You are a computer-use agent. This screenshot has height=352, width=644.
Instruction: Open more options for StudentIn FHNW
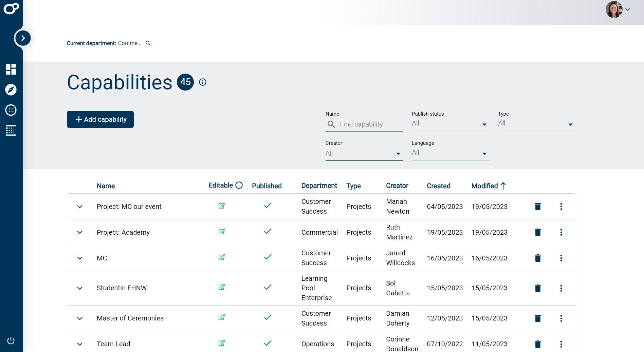click(561, 288)
